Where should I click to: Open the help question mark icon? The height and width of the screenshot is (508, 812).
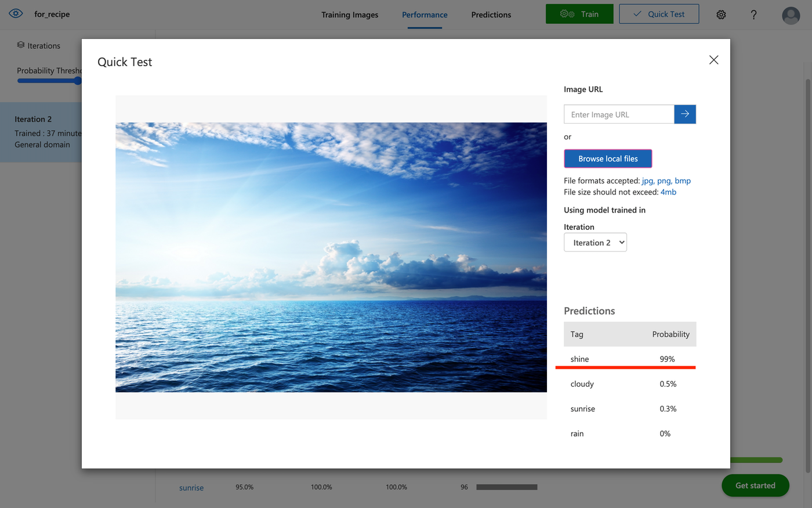click(x=753, y=15)
